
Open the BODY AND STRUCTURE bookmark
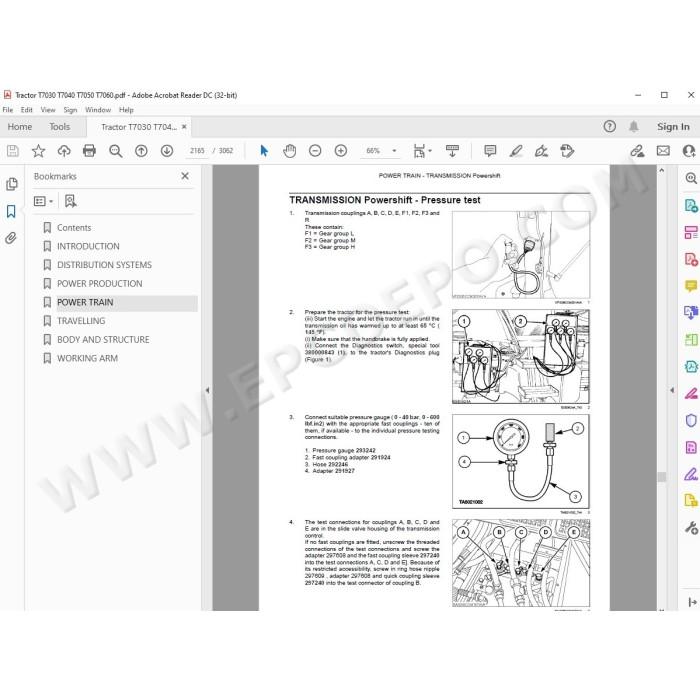(103, 340)
